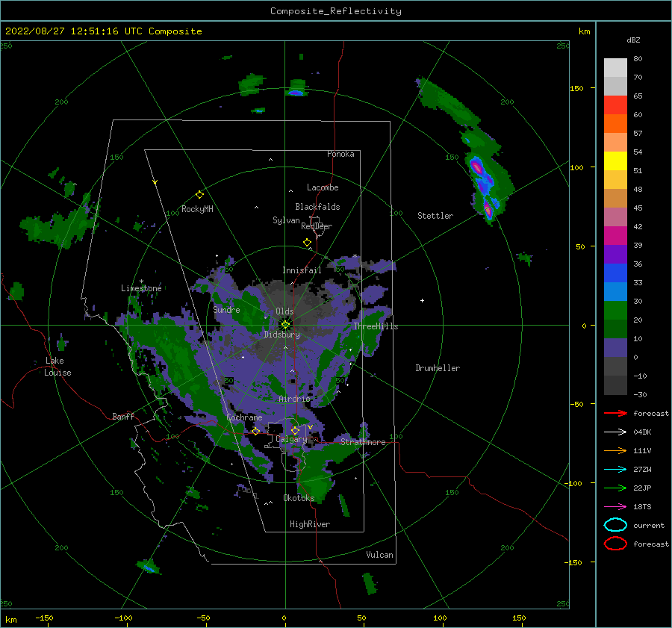The height and width of the screenshot is (628, 672).
Task: Click the yellow diamond marker below Cochrane
Action: pos(256,432)
